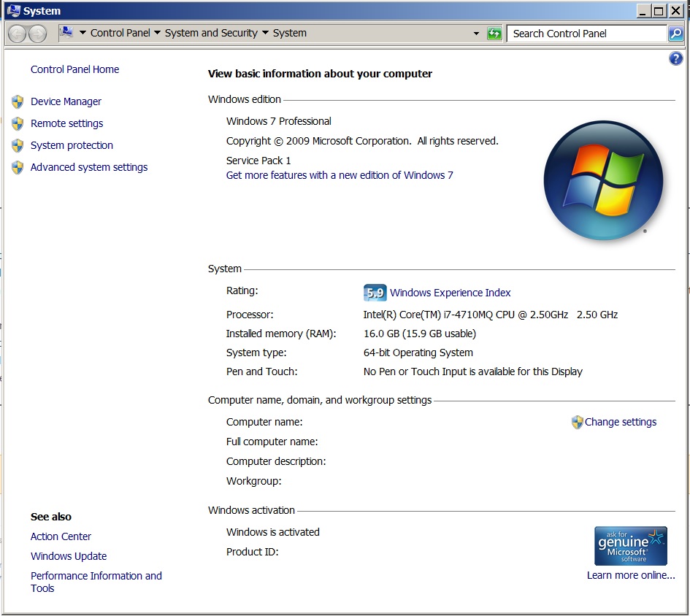Click the Forward navigation arrow
This screenshot has width=690, height=616.
point(37,34)
